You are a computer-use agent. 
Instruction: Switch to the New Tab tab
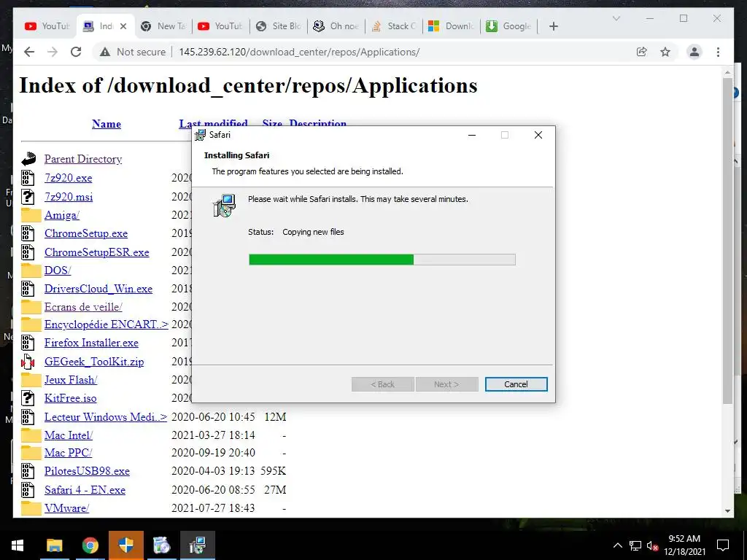(163, 26)
